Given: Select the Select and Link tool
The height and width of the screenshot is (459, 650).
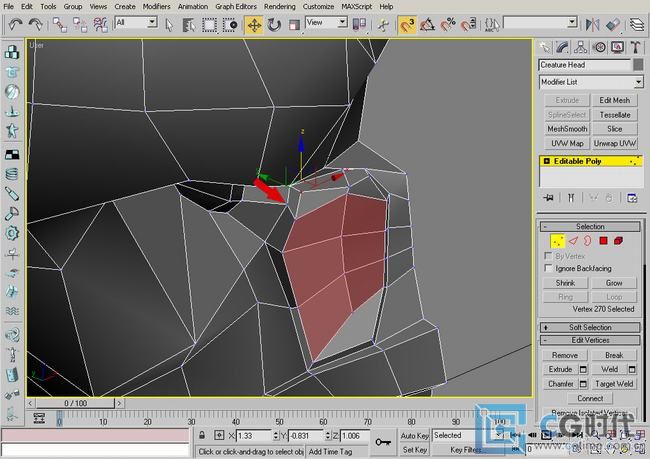Looking at the screenshot, I should coord(60,25).
